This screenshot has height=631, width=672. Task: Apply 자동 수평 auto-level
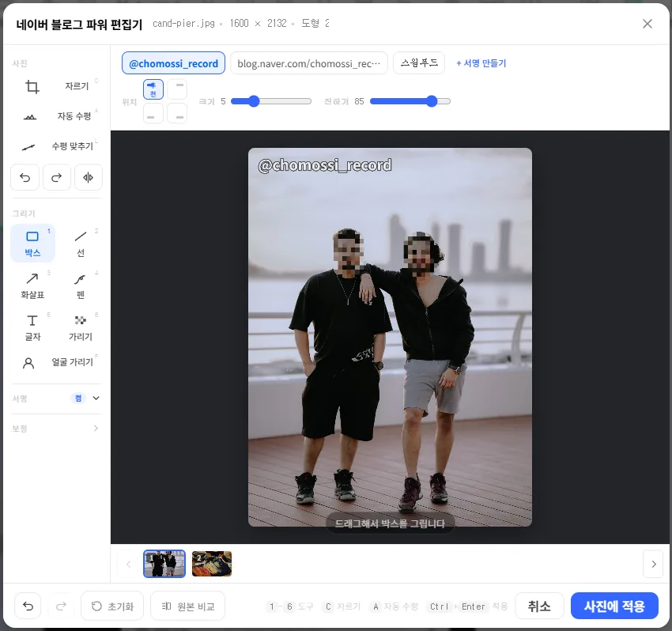(x=57, y=116)
